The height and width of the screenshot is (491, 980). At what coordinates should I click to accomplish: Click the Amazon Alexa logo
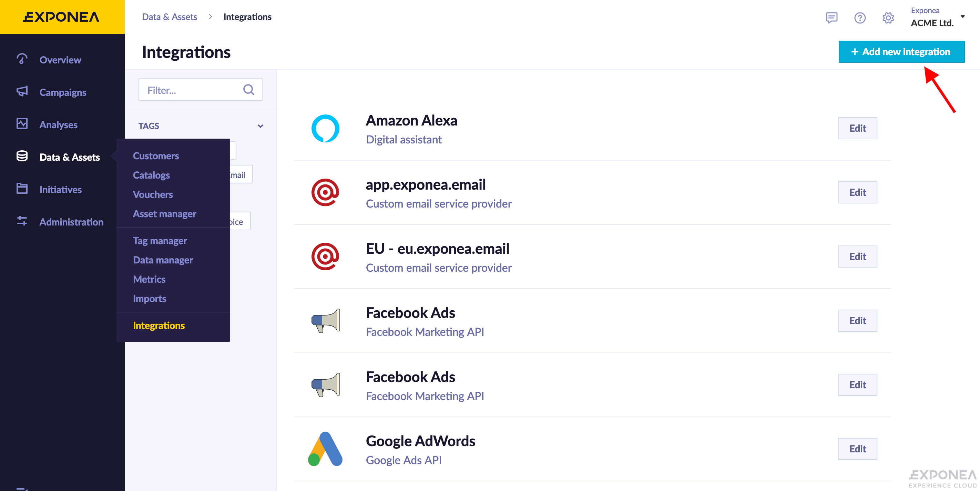[325, 128]
